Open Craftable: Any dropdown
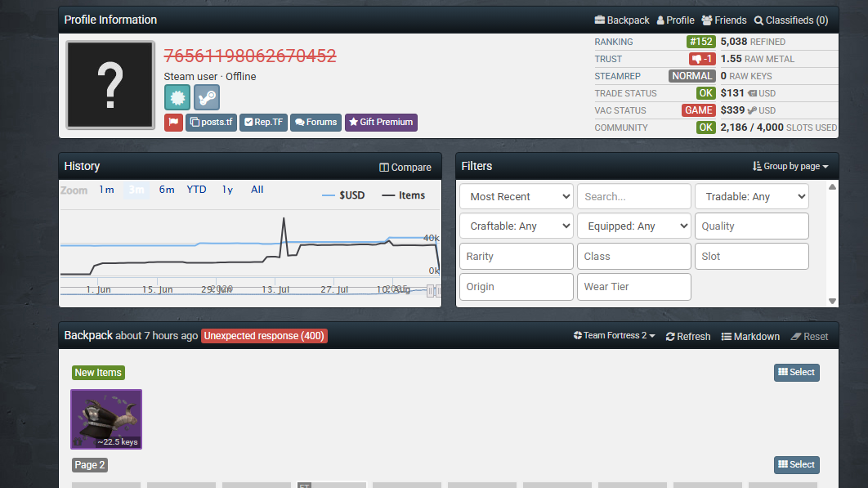This screenshot has height=488, width=868. 516,226
